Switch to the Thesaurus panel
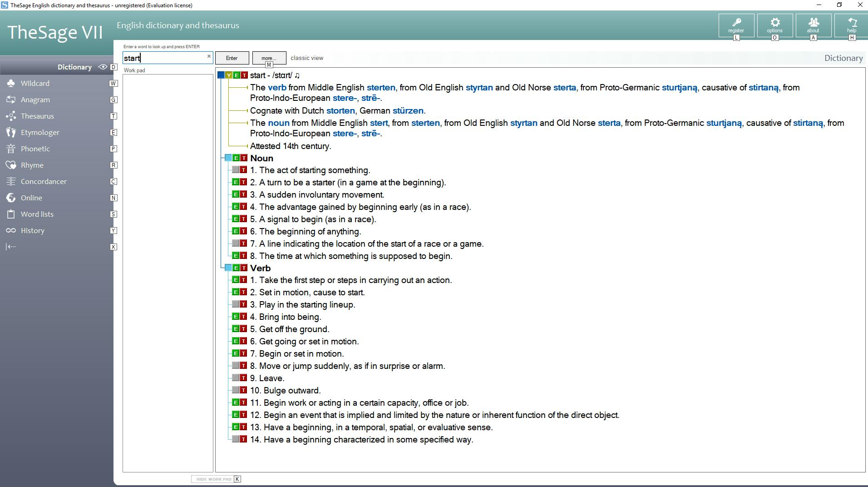The height and width of the screenshot is (487, 868). 37,116
